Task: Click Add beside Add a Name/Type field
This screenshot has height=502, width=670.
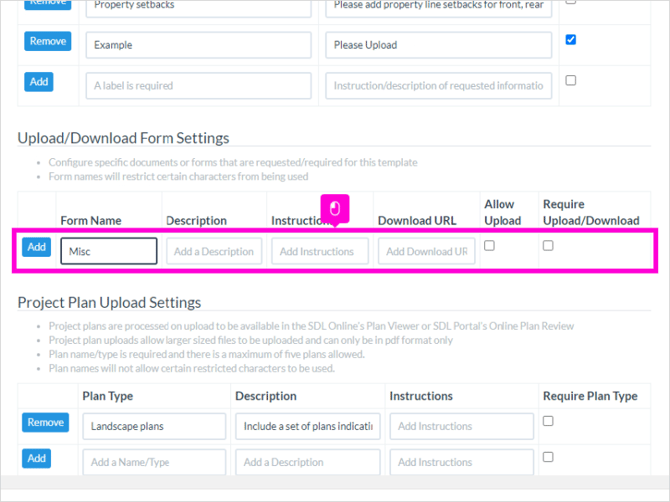Action: click(x=37, y=458)
